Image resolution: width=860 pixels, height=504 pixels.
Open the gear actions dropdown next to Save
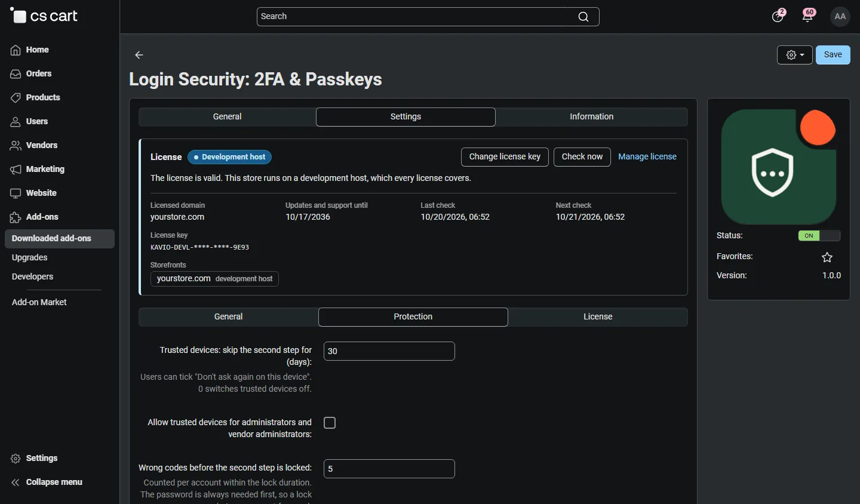click(x=795, y=55)
